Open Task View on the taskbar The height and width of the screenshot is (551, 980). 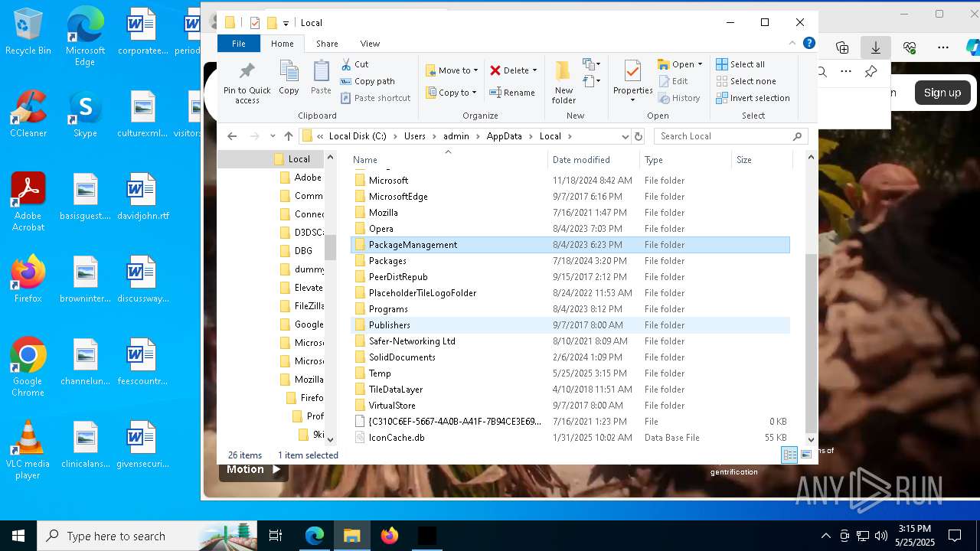(x=276, y=536)
